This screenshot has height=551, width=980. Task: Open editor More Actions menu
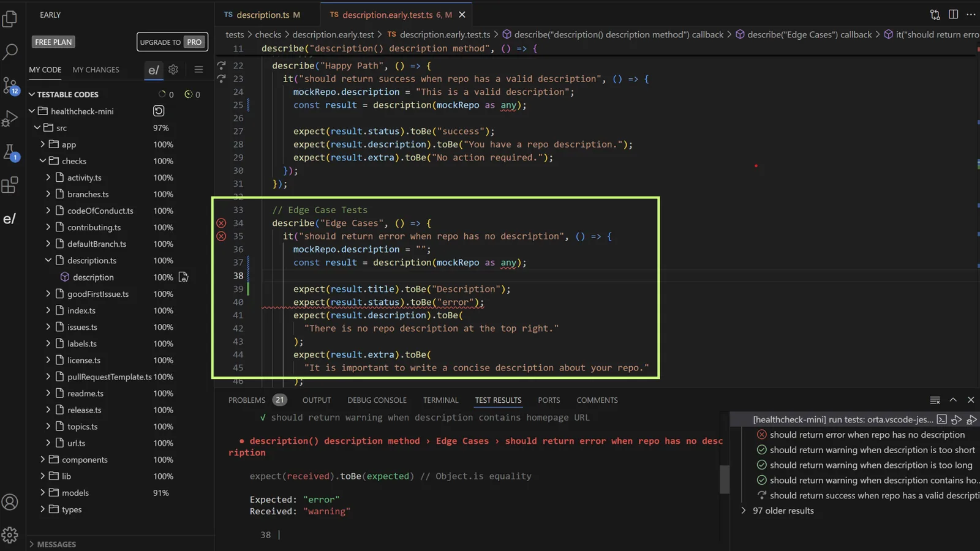tap(971, 15)
